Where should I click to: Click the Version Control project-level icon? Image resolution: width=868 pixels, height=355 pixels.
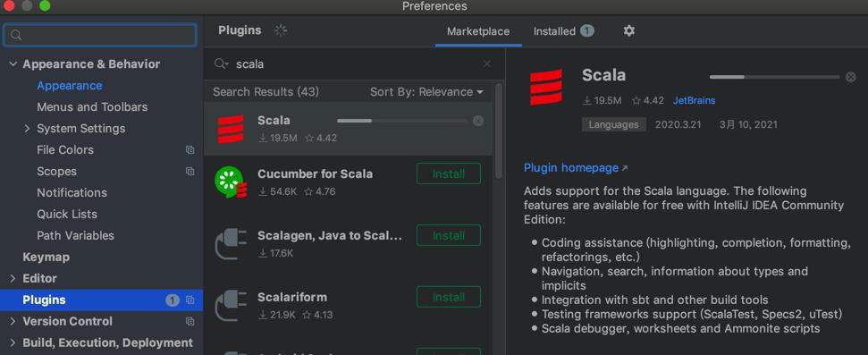(190, 322)
